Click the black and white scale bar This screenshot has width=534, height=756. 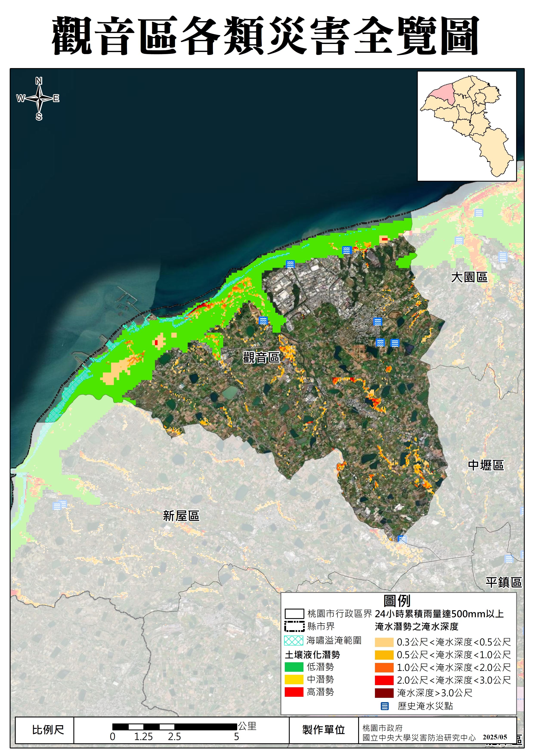coord(175,727)
